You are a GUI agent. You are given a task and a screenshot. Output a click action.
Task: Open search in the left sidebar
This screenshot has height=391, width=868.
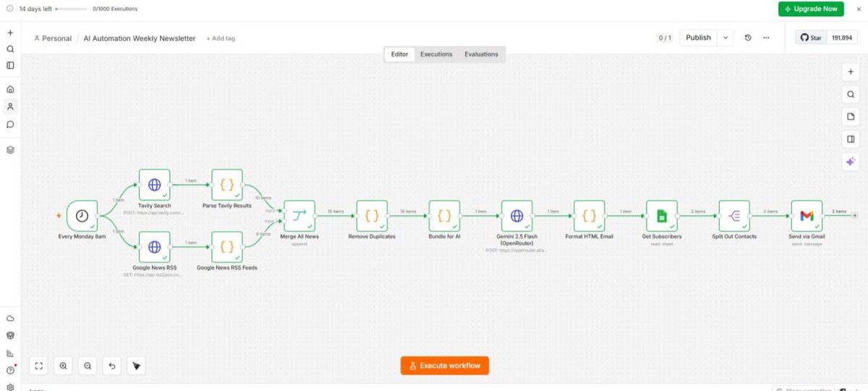coord(10,49)
